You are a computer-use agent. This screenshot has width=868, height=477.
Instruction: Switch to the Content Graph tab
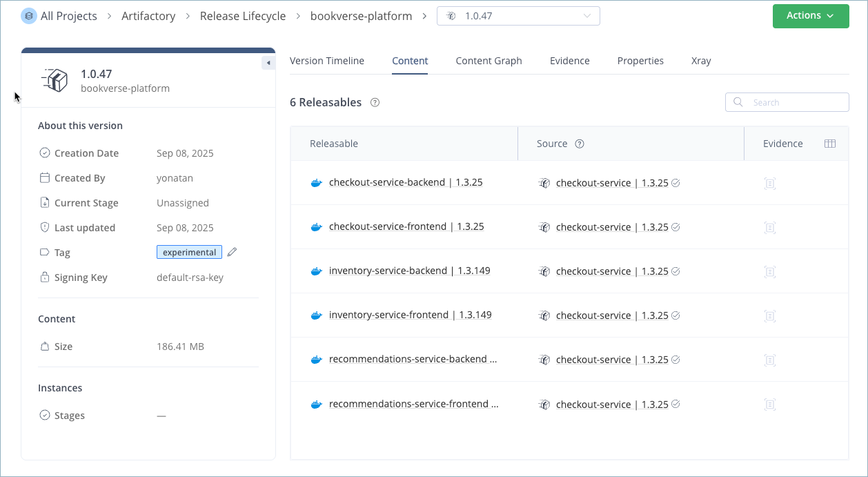click(x=489, y=61)
